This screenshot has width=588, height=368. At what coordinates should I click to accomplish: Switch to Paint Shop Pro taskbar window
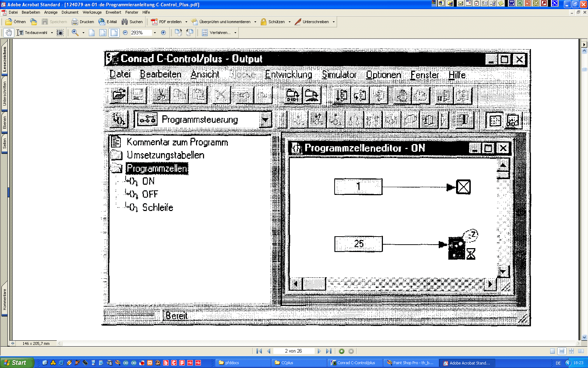[411, 363]
